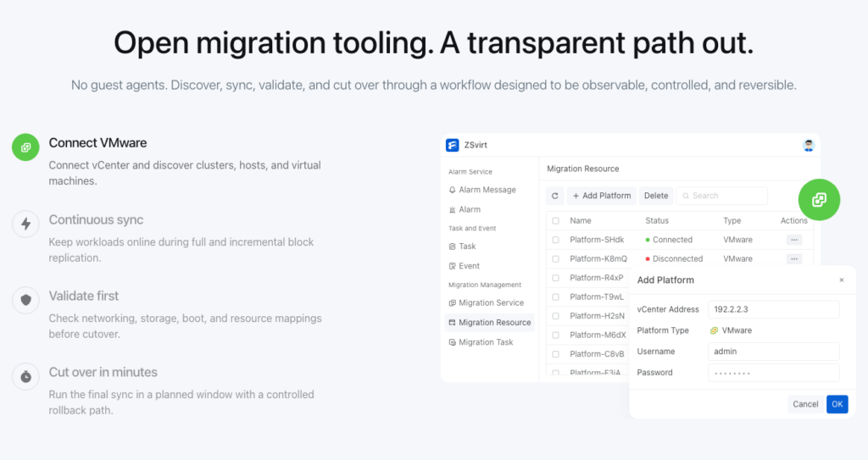Select the Connect VMware heading
This screenshot has height=460, width=868.
(97, 143)
